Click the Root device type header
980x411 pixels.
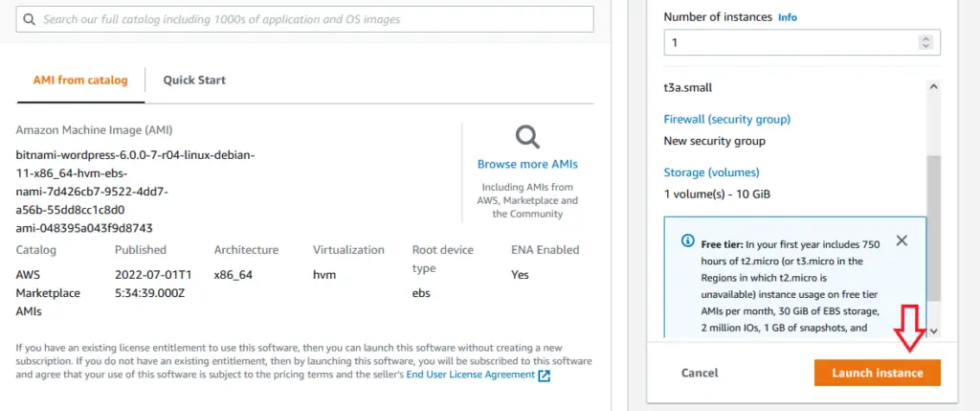443,259
